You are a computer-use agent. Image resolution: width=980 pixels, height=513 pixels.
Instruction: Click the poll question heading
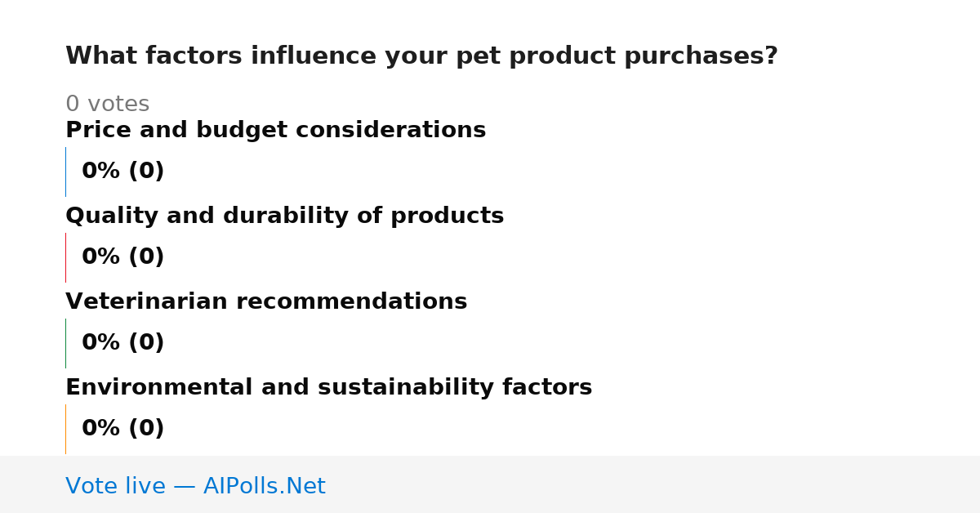421,56
